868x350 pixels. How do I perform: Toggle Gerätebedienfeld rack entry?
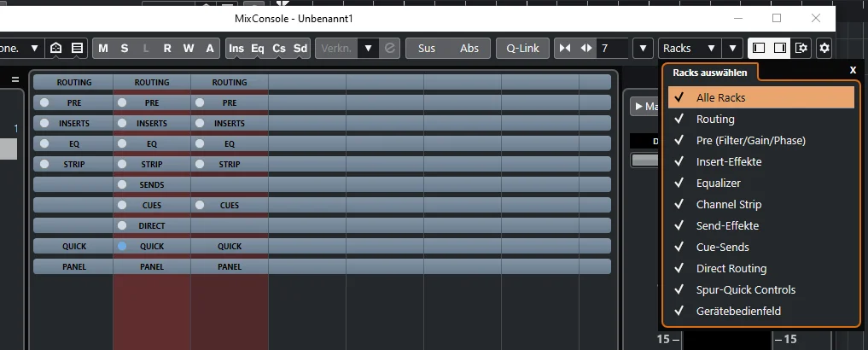[x=761, y=311]
